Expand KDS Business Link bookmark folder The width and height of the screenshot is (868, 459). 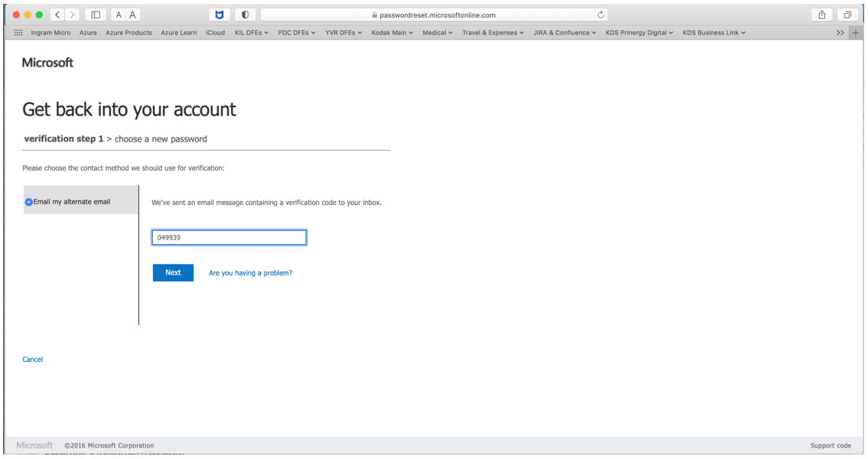714,33
